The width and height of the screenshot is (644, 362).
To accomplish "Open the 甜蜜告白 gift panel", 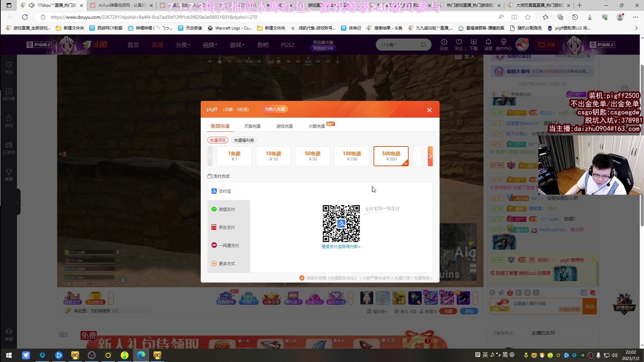I will tap(315, 298).
